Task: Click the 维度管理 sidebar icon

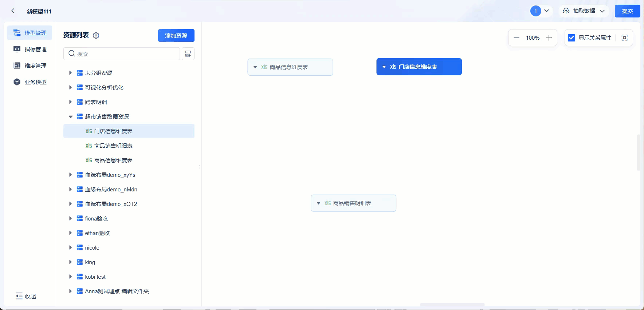Action: (17, 65)
